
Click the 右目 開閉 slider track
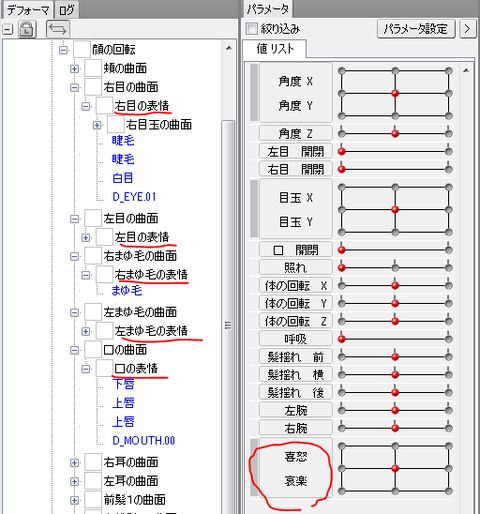click(395, 169)
